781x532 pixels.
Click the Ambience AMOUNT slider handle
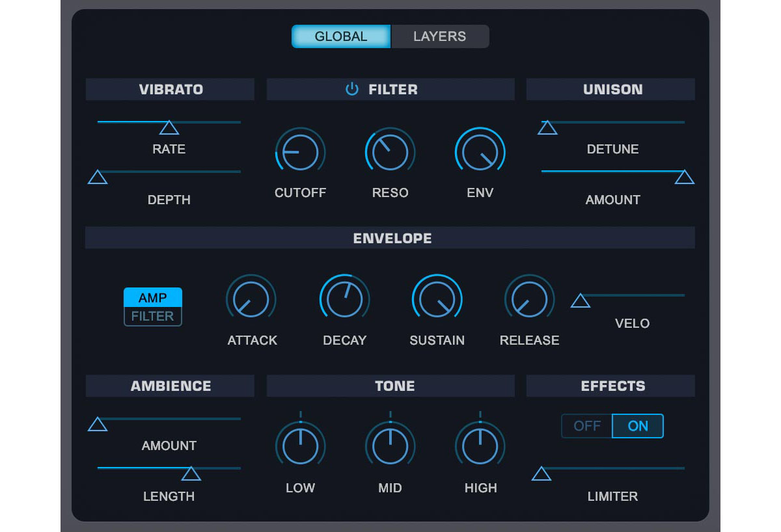(x=98, y=424)
